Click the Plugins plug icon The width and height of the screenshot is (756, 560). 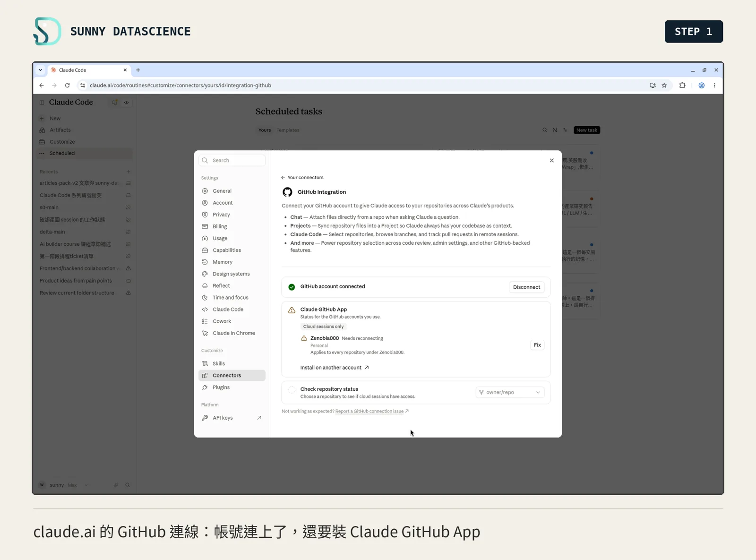[x=205, y=387]
